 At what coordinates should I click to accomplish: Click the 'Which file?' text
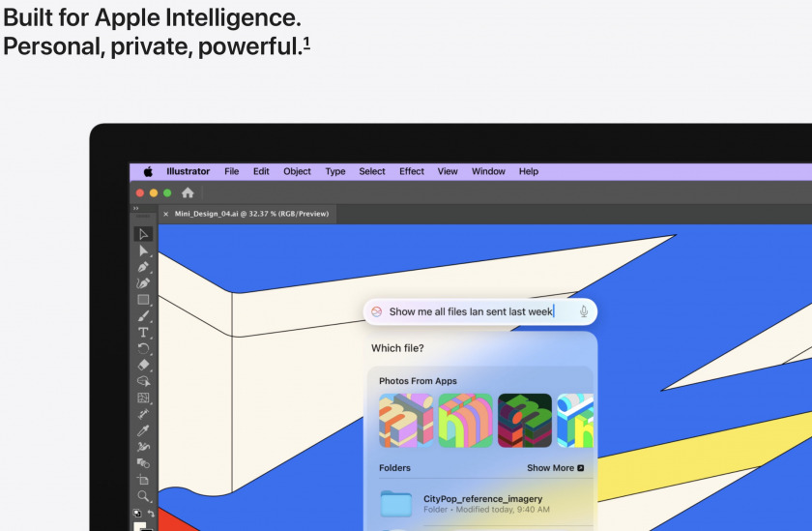point(397,348)
